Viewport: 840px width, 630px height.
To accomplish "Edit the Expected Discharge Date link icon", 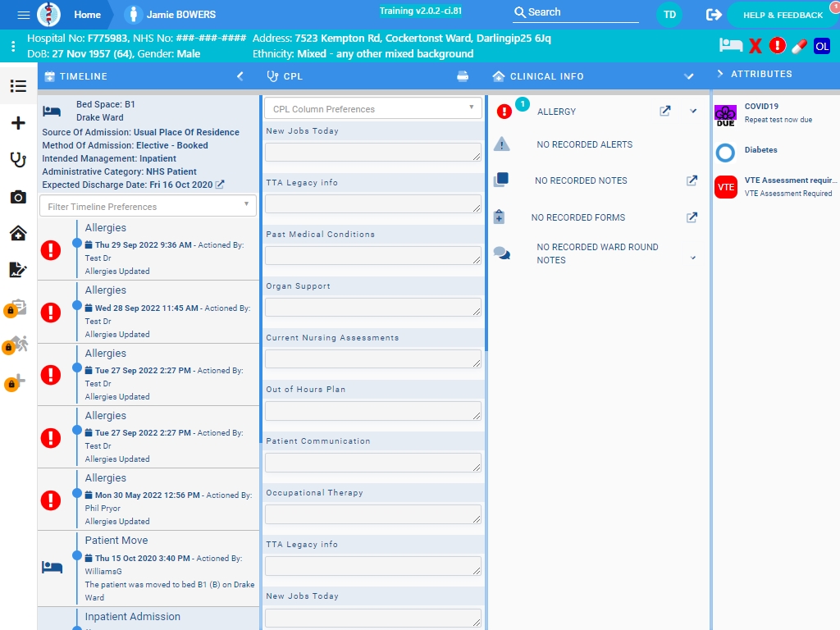I will [x=220, y=185].
